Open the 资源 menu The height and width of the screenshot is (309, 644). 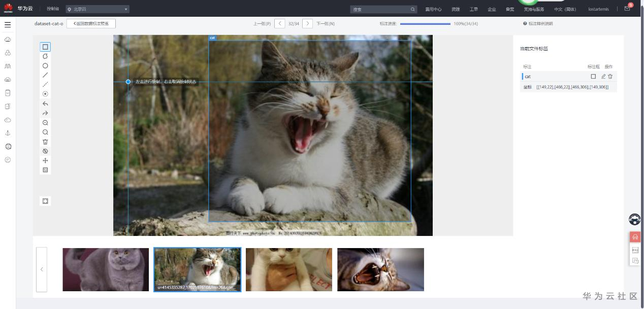[x=456, y=9]
